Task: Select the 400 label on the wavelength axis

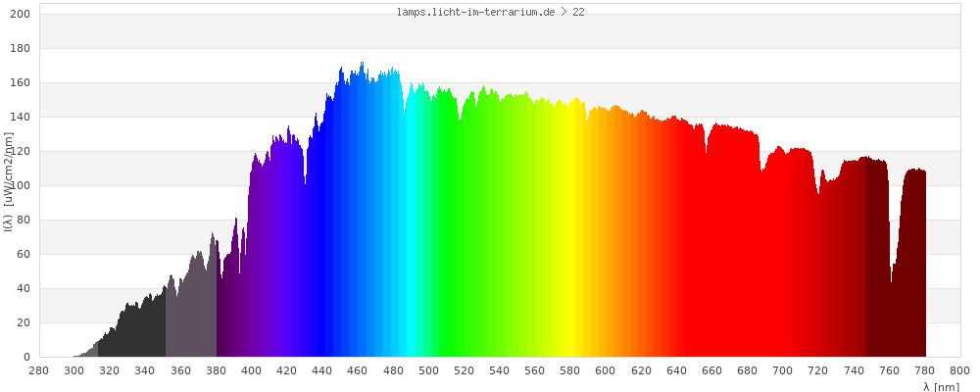Action: point(251,370)
